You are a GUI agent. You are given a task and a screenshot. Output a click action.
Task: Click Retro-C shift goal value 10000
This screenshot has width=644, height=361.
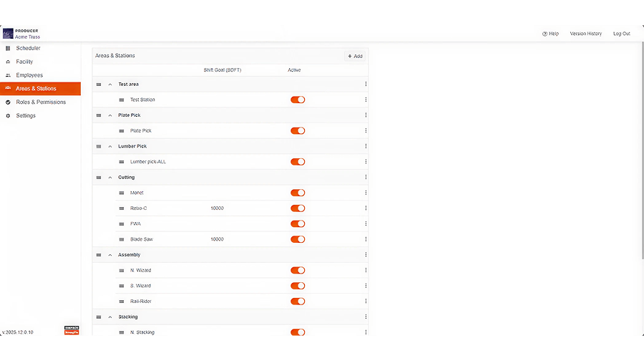pos(217,208)
